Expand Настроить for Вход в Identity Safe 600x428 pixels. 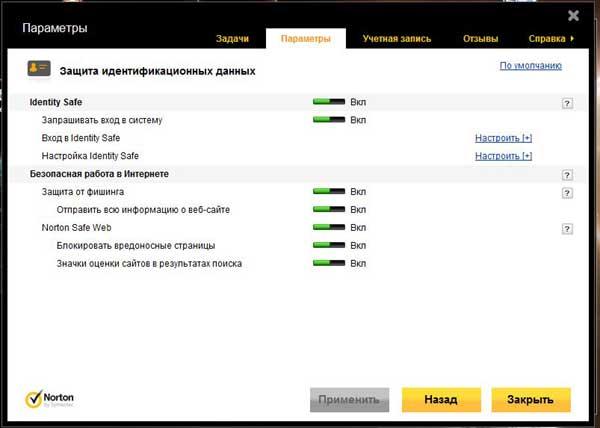click(504, 138)
